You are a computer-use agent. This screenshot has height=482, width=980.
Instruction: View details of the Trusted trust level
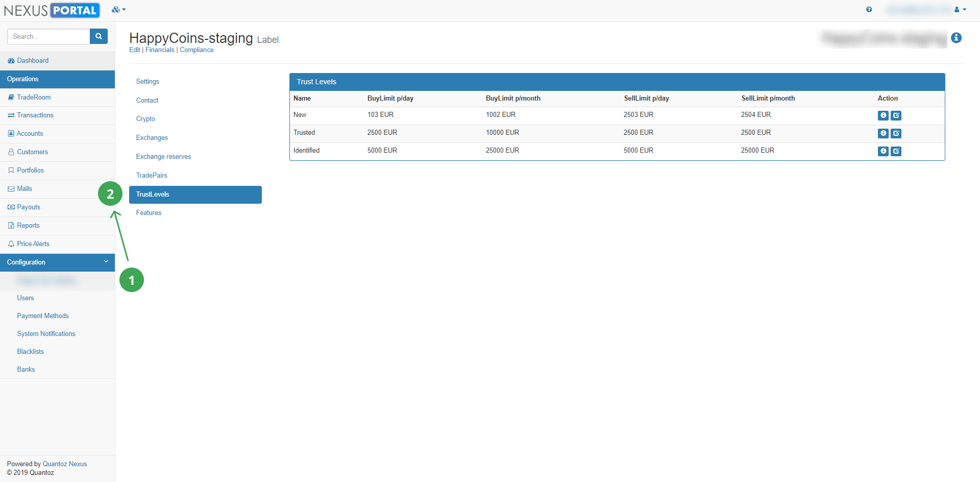tap(883, 133)
